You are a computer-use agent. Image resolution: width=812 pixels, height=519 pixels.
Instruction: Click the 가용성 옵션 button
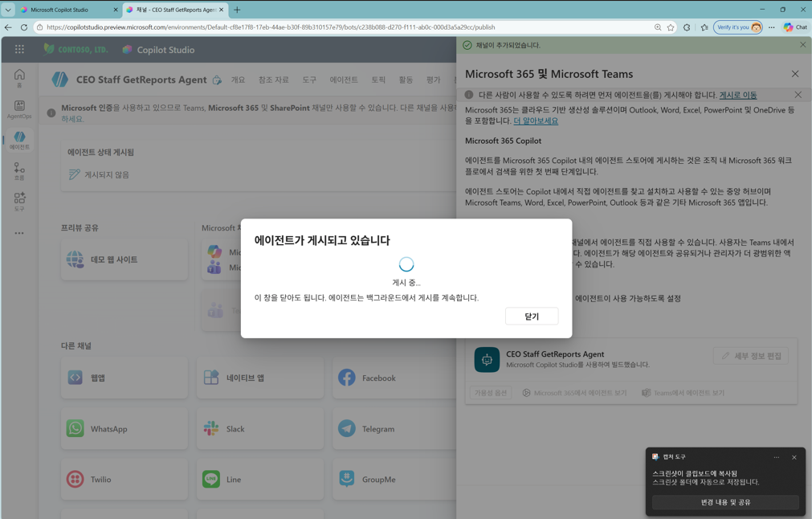491,393
